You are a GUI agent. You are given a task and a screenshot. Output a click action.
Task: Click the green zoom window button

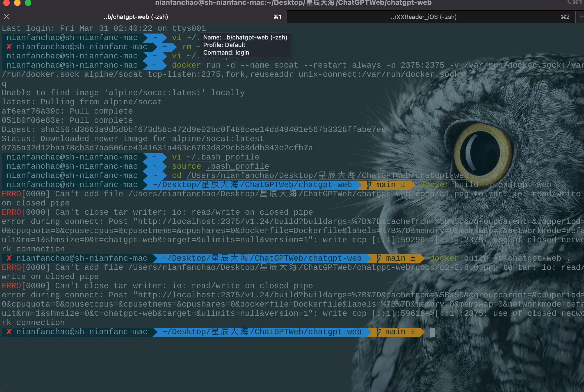pyautogui.click(x=28, y=3)
